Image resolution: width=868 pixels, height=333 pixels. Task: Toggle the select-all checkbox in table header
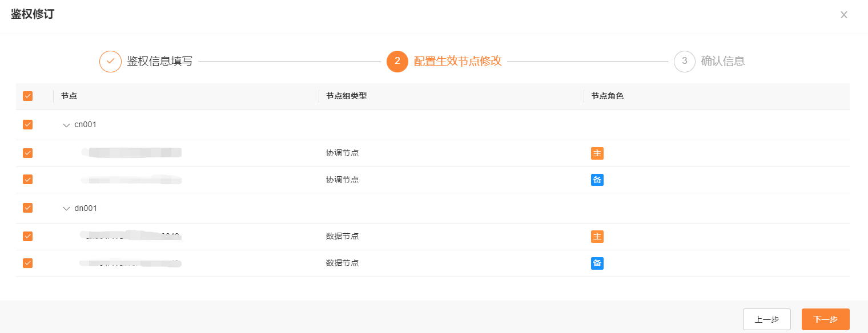(27, 96)
